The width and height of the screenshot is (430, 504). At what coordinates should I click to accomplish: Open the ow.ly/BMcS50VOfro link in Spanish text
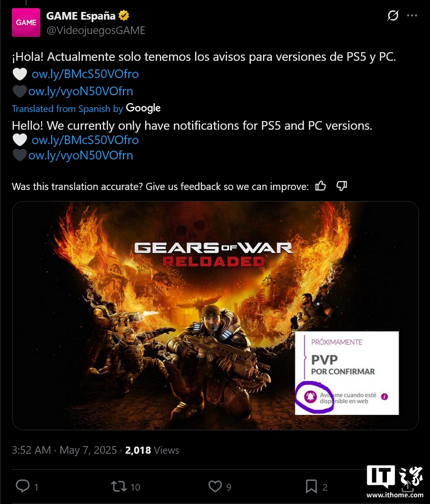pyautogui.click(x=85, y=74)
